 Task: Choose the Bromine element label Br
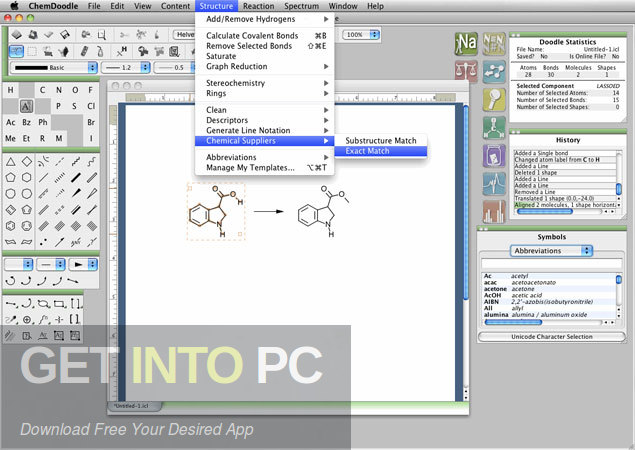[x=91, y=122]
